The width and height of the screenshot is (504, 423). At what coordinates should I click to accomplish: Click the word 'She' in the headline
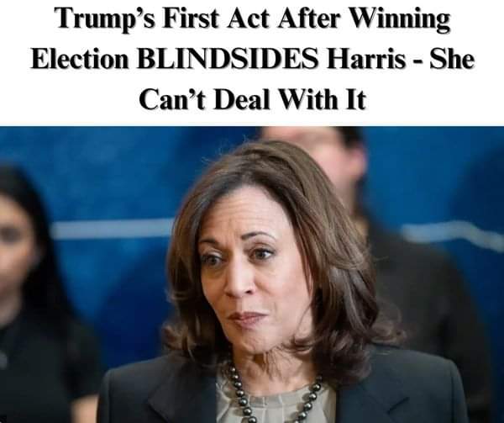click(452, 60)
